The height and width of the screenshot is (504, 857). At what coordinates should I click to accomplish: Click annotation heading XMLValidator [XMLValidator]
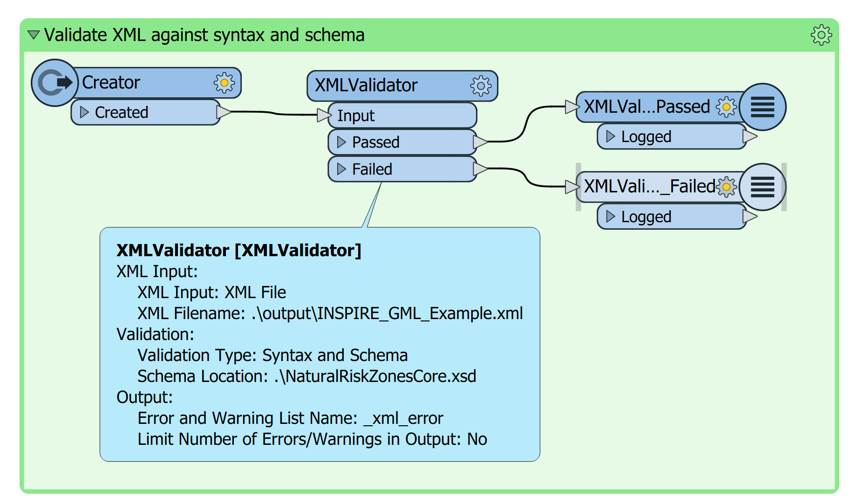tap(239, 251)
